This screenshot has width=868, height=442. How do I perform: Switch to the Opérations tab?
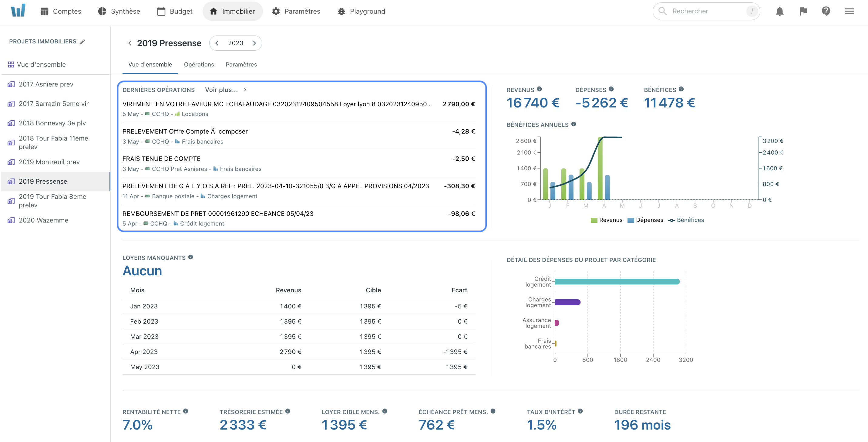pos(199,64)
